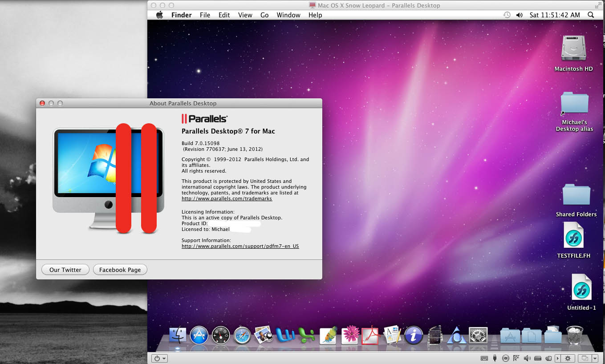Open the Downloads stack in the Dock

click(553, 335)
